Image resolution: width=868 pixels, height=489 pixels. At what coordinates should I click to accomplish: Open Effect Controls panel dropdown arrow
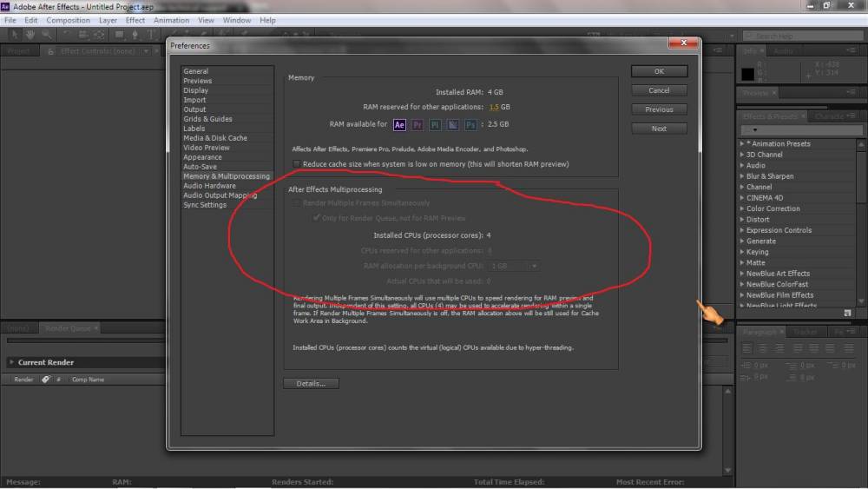pos(146,51)
